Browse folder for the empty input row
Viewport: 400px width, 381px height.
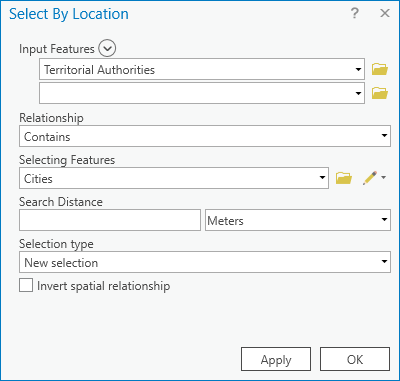[380, 93]
